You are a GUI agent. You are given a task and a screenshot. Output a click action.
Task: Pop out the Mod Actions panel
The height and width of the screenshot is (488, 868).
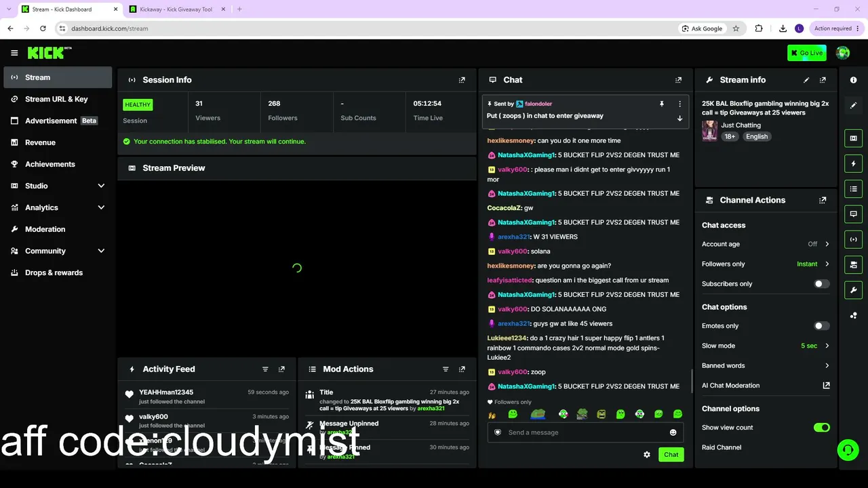tap(462, 369)
